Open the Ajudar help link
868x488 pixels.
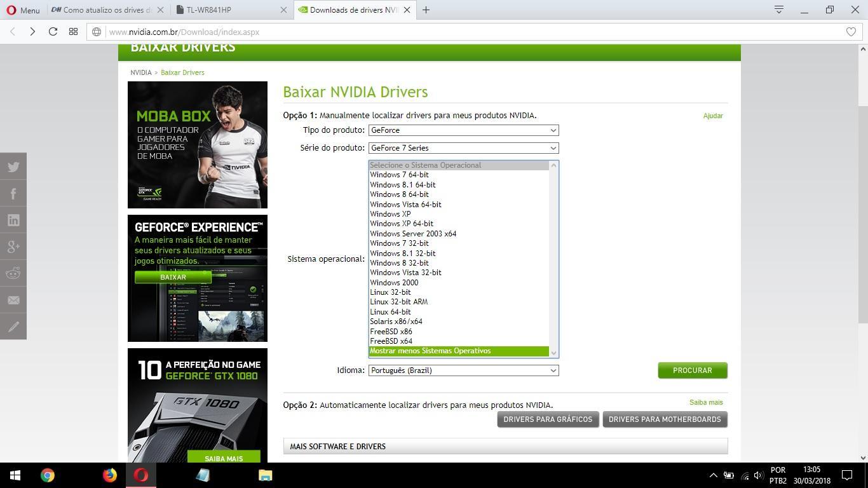tap(713, 116)
